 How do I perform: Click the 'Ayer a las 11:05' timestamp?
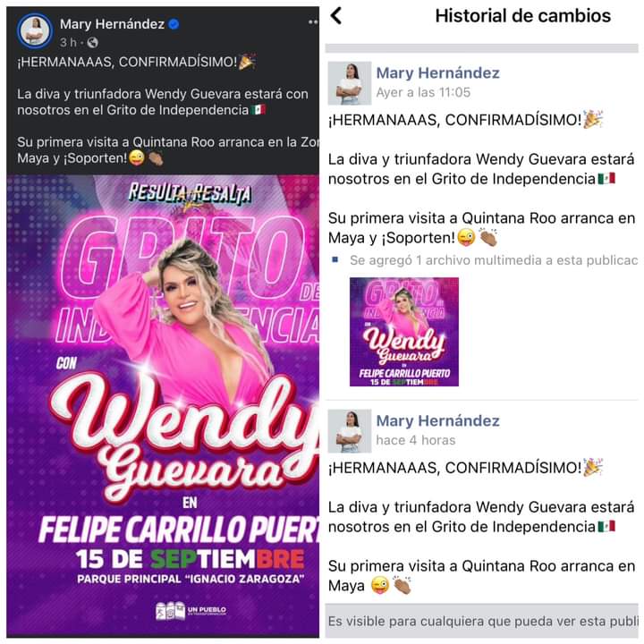point(423,92)
